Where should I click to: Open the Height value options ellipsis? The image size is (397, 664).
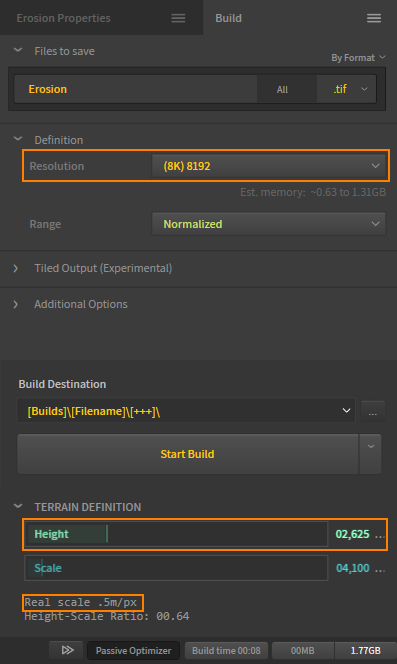coord(380,535)
